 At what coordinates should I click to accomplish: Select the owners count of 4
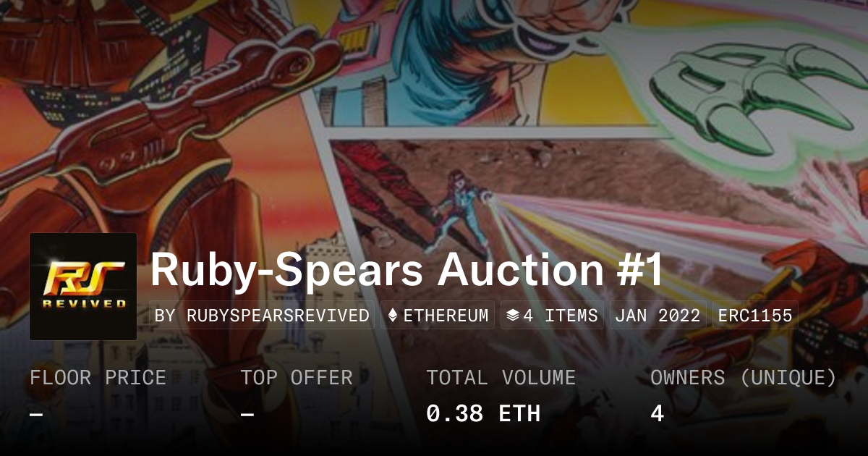click(x=657, y=414)
